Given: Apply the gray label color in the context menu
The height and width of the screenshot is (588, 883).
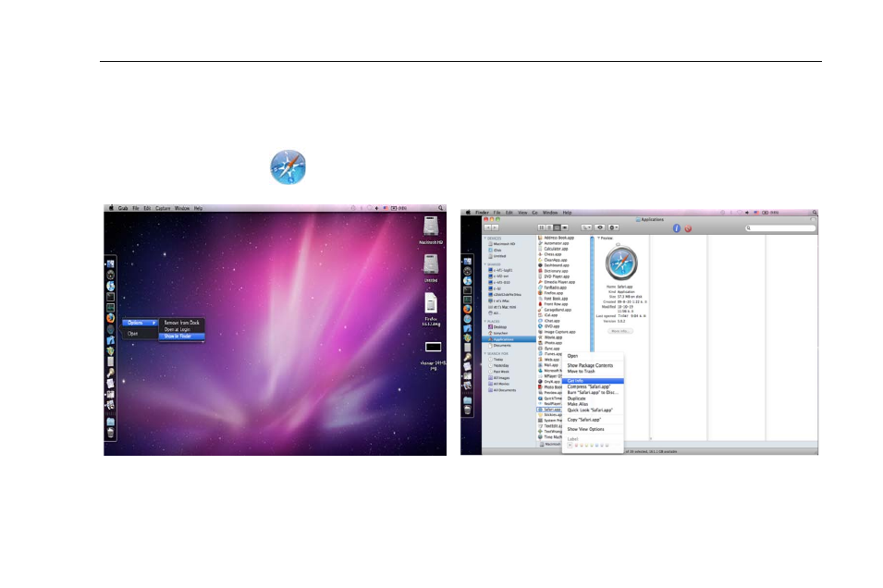Looking at the screenshot, I should tap(607, 446).
